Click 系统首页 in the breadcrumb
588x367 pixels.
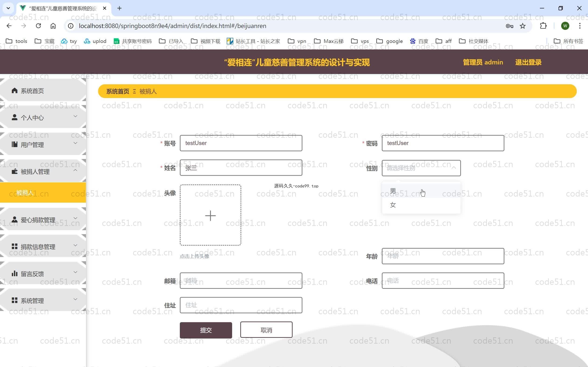118,91
